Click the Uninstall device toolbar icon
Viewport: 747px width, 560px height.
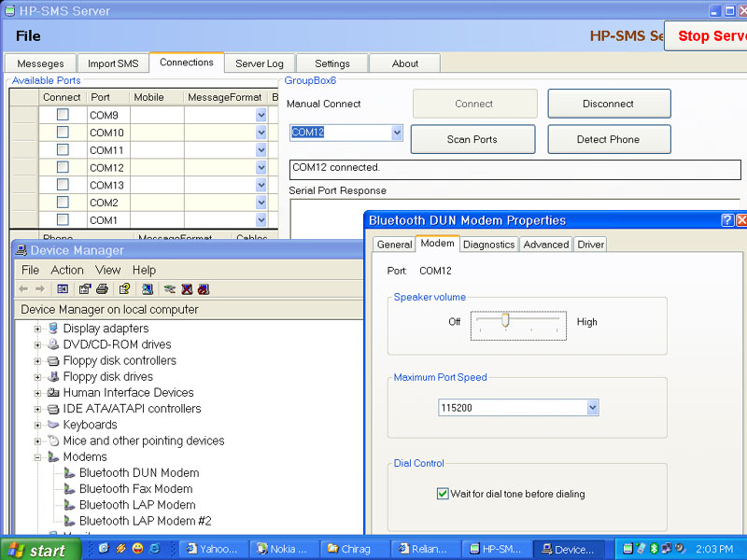tap(187, 289)
